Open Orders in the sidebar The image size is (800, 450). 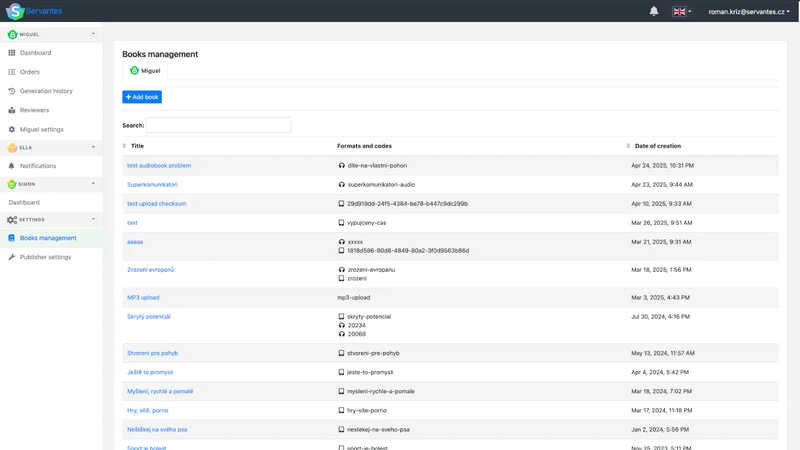click(x=30, y=72)
